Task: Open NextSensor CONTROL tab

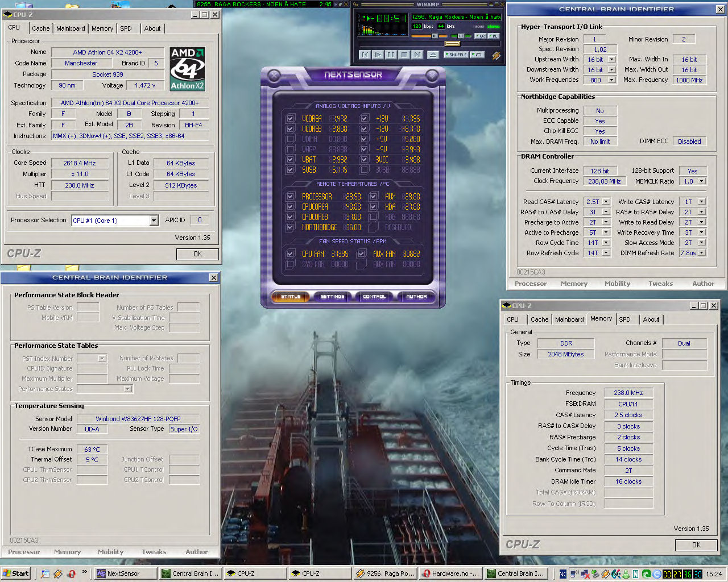Action: tap(374, 296)
